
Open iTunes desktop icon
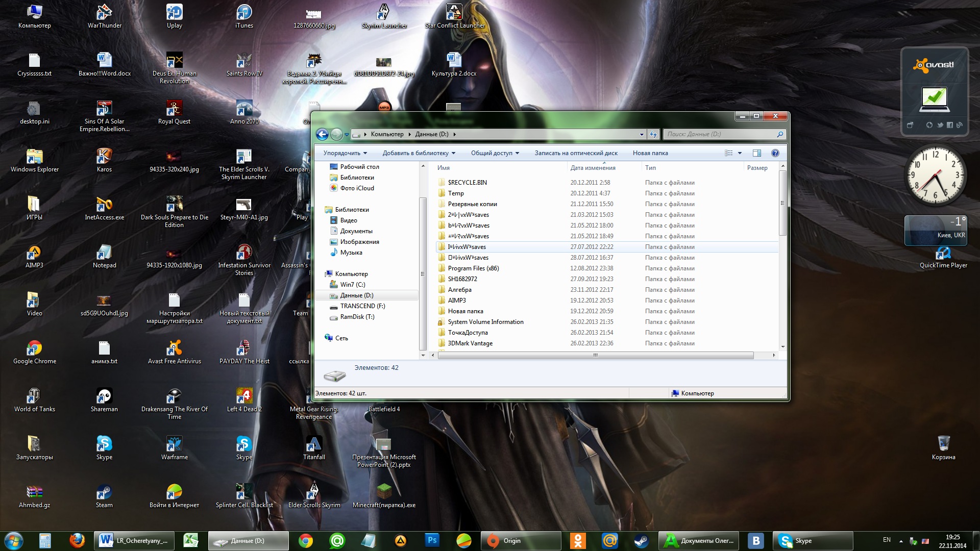click(244, 16)
